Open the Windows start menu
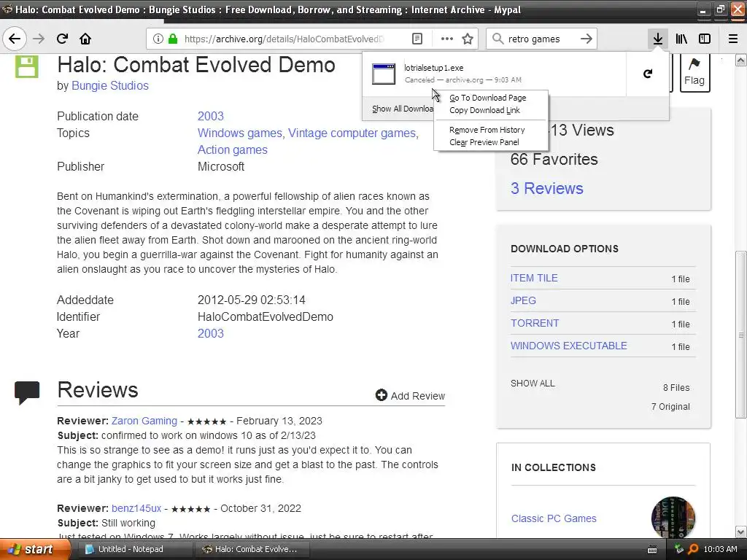The image size is (747, 560). 34,549
